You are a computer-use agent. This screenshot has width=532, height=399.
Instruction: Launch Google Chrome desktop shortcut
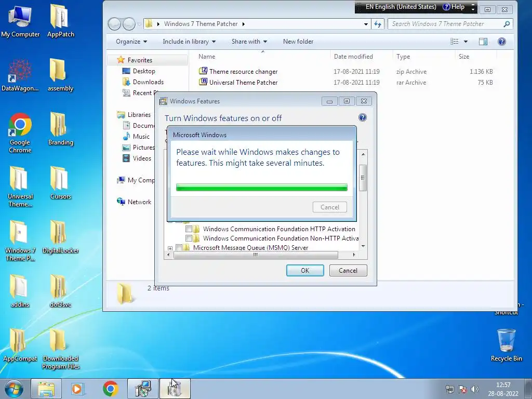[20, 132]
